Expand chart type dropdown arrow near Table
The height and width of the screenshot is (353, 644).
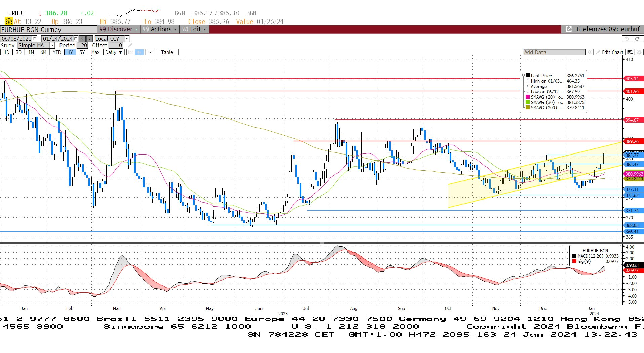[x=150, y=52]
